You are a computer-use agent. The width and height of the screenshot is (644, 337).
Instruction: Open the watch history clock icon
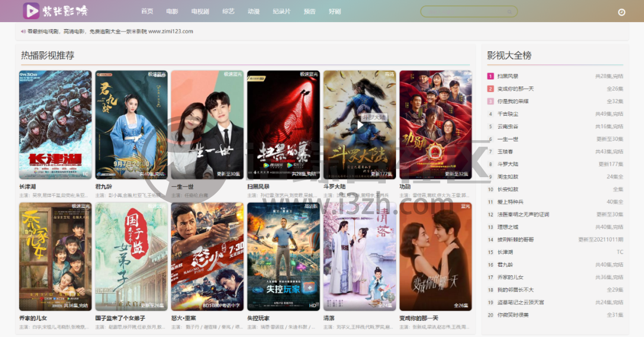(x=621, y=13)
